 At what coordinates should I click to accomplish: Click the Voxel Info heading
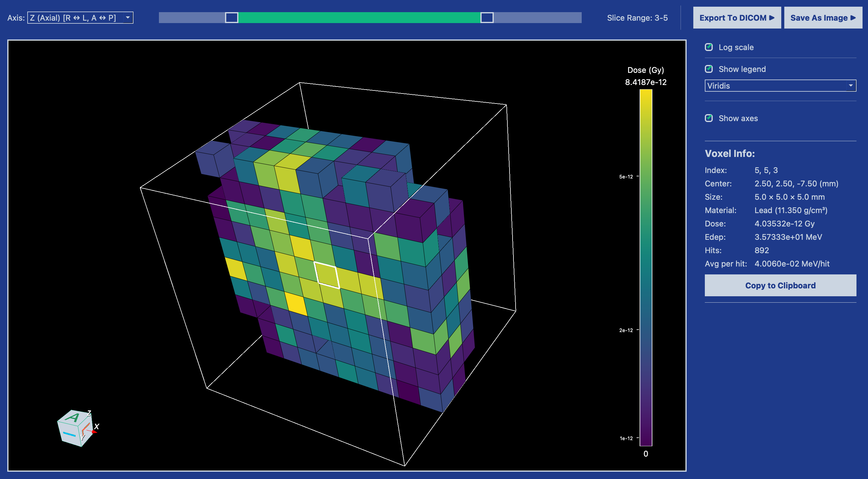click(729, 154)
